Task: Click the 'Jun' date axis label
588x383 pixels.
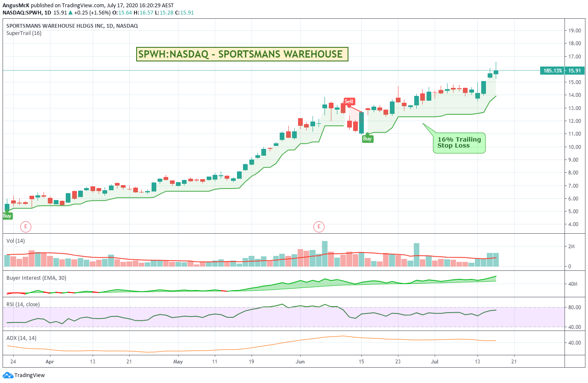Action: (x=300, y=362)
